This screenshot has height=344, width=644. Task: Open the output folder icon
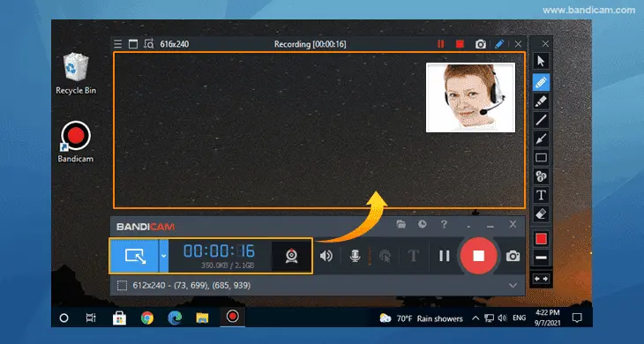click(401, 224)
